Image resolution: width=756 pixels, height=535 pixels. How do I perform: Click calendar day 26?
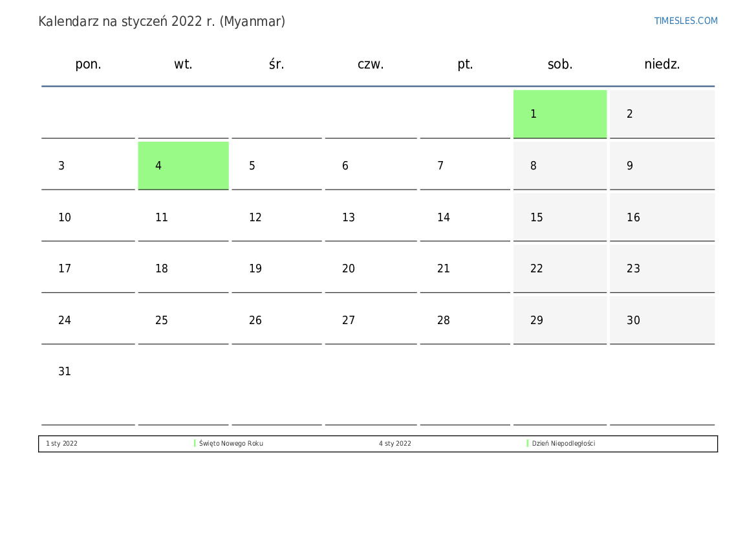point(277,320)
